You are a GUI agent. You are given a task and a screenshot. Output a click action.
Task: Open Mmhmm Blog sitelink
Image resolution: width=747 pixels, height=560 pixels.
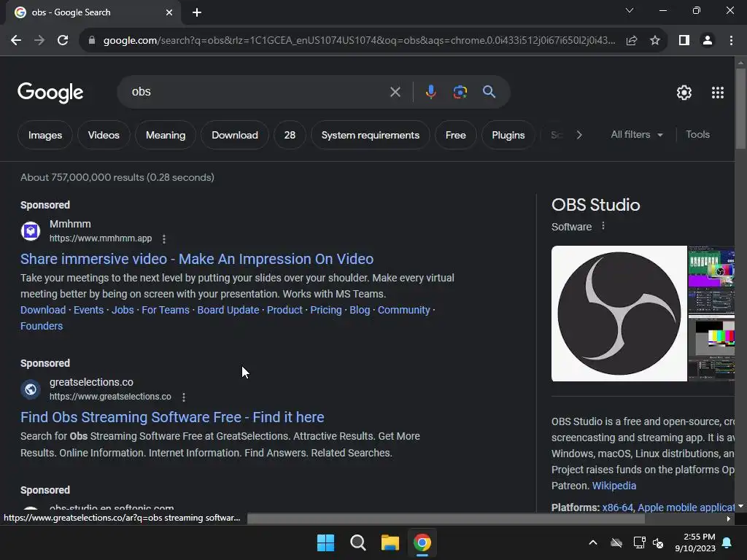pyautogui.click(x=360, y=310)
